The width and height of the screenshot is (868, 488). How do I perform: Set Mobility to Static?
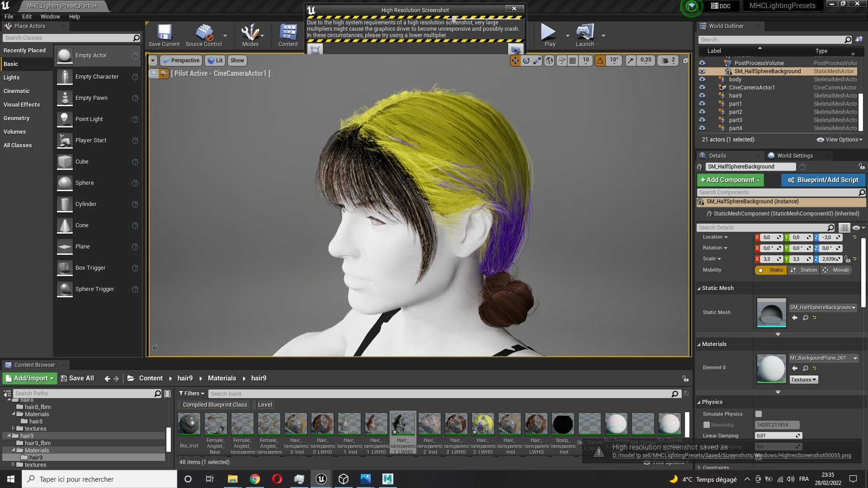click(x=772, y=270)
